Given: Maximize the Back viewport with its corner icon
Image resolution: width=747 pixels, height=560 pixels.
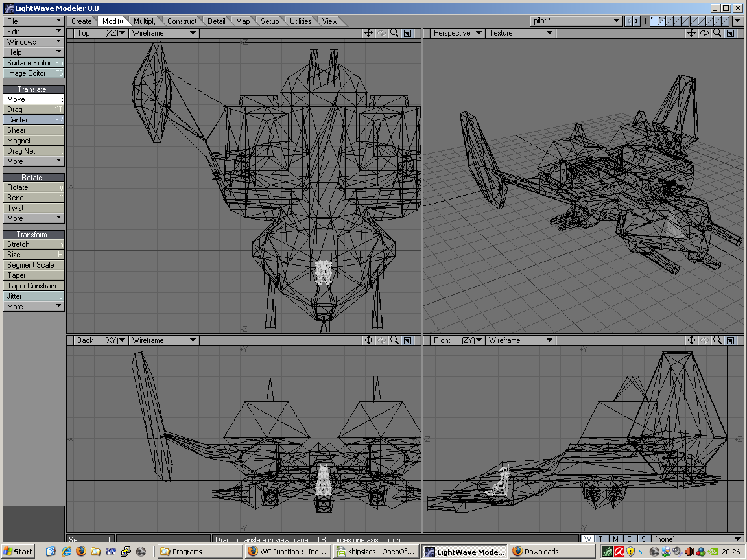Looking at the screenshot, I should (407, 340).
